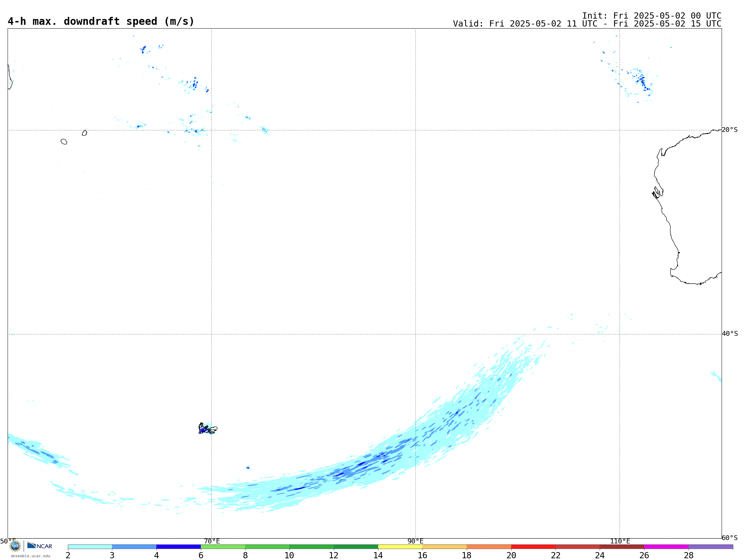
Task: Click the NSF logo icon
Action: pos(15,546)
